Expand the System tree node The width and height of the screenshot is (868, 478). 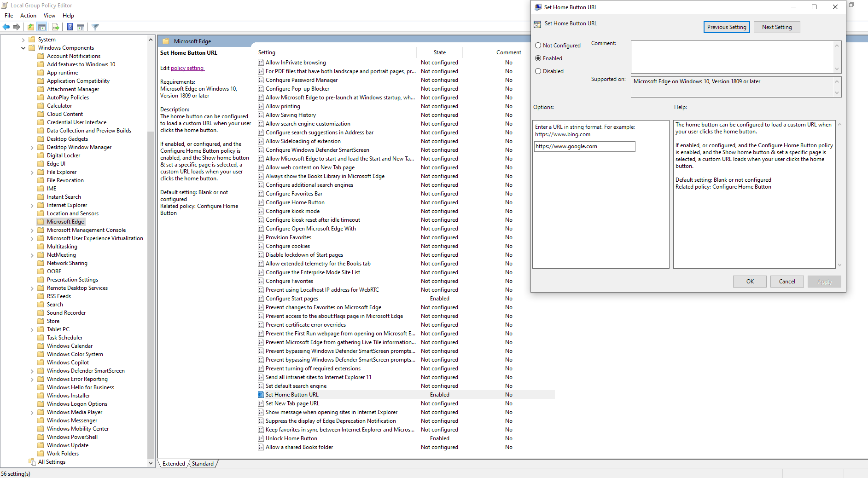(23, 40)
